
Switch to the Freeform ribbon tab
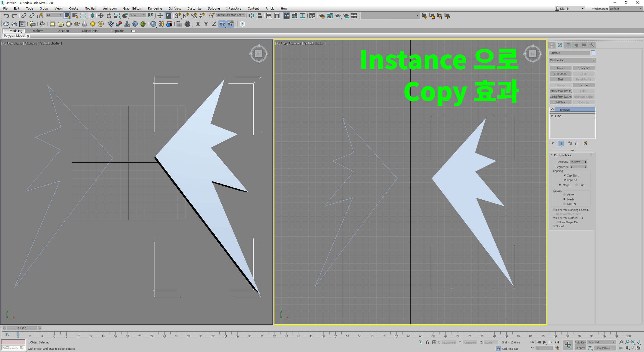point(37,31)
